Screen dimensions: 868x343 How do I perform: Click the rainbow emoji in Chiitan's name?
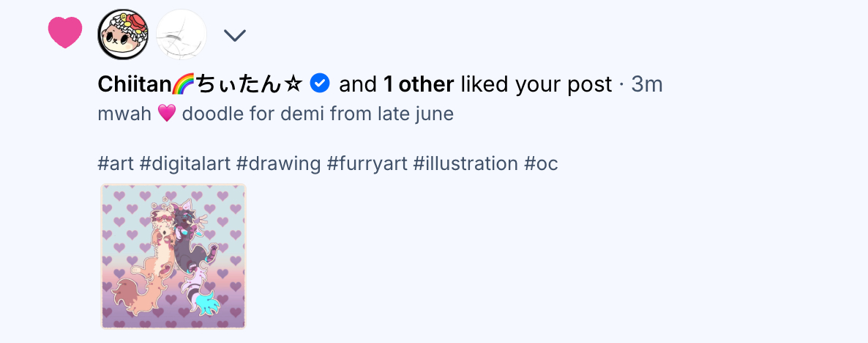point(181,85)
